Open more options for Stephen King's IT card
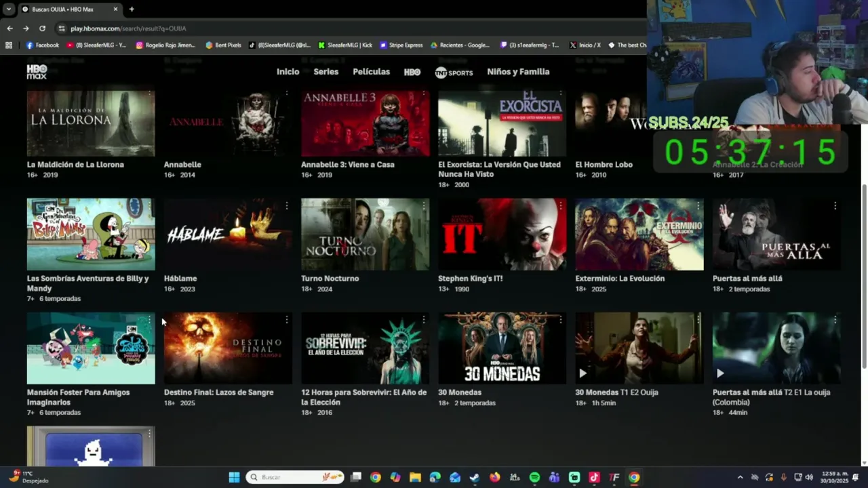868x488 pixels. pyautogui.click(x=560, y=205)
